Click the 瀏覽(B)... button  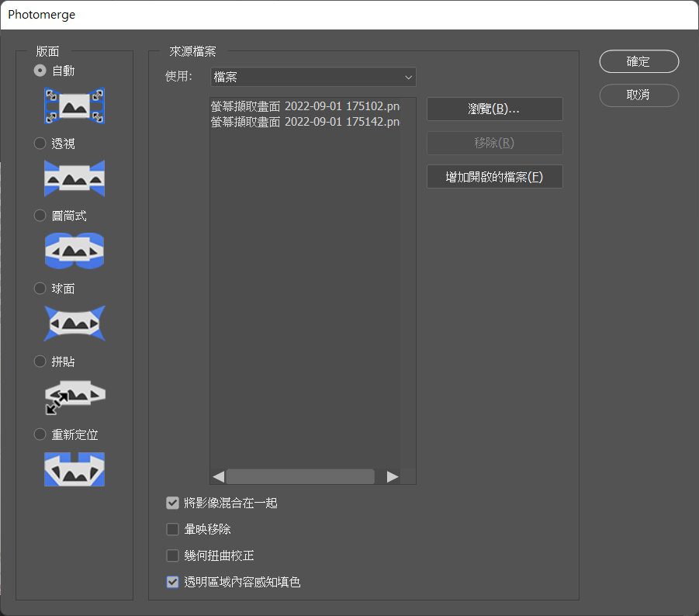(x=494, y=109)
